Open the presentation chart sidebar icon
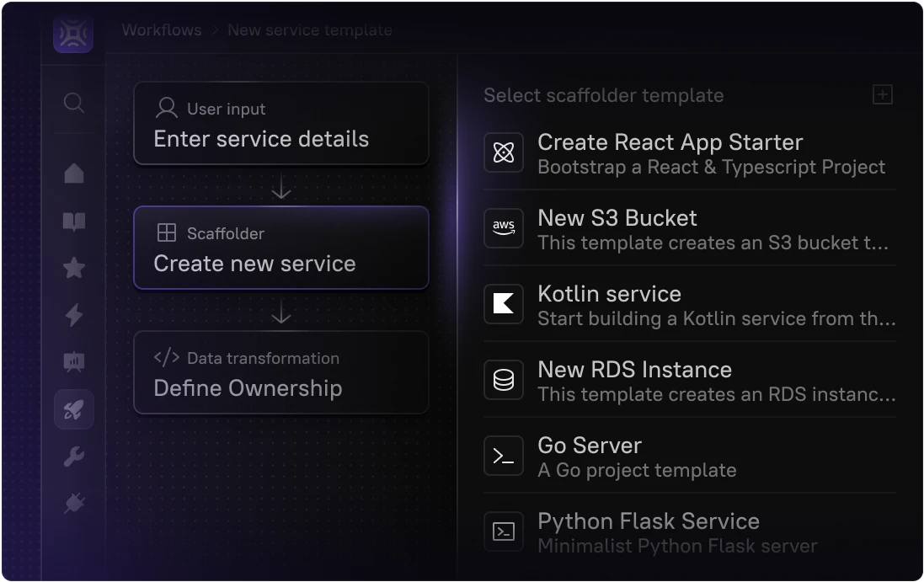Screen dimensions: 924x582 74,362
